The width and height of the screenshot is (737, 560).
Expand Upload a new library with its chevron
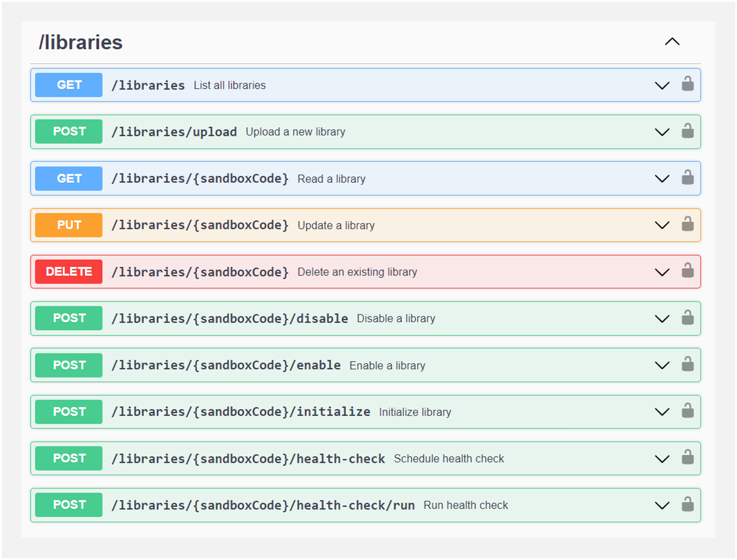tap(662, 132)
